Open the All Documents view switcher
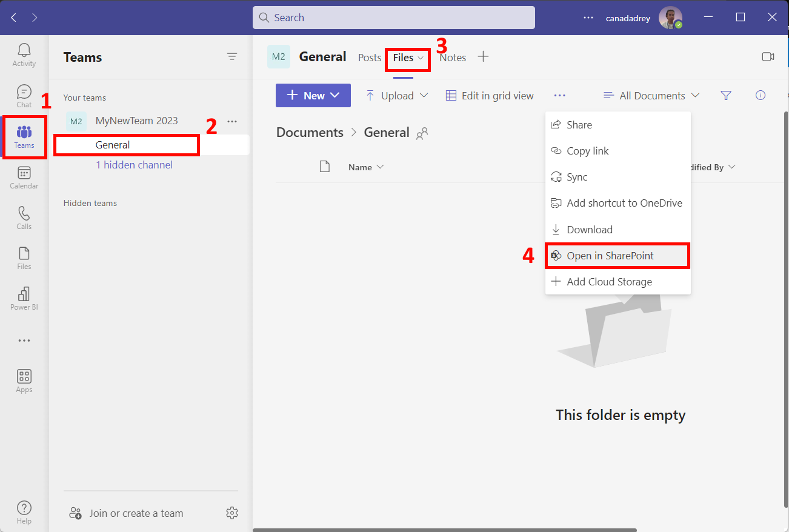Viewport: 789px width, 532px height. pos(652,96)
